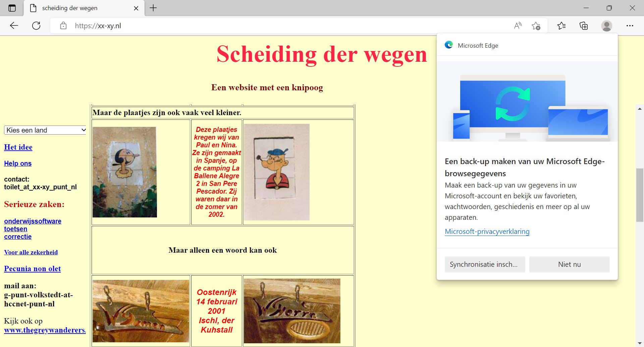Click the 'mail aan:' address text

38,295
